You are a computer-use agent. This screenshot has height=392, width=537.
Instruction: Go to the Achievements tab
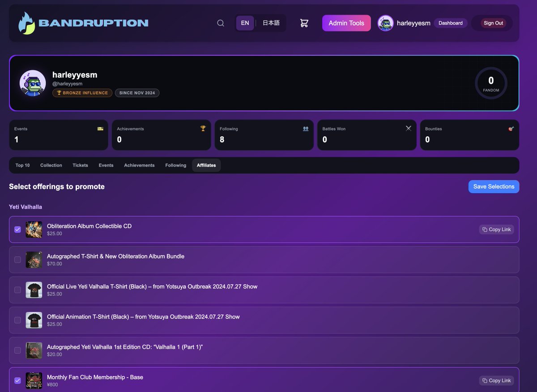coord(139,165)
